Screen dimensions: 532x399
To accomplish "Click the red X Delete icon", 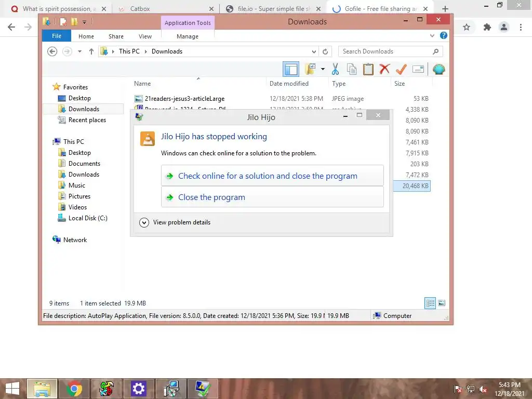I will click(x=384, y=69).
